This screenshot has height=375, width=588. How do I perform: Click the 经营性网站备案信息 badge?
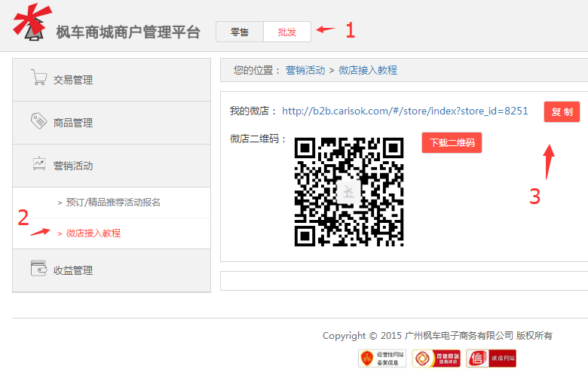[x=382, y=358]
